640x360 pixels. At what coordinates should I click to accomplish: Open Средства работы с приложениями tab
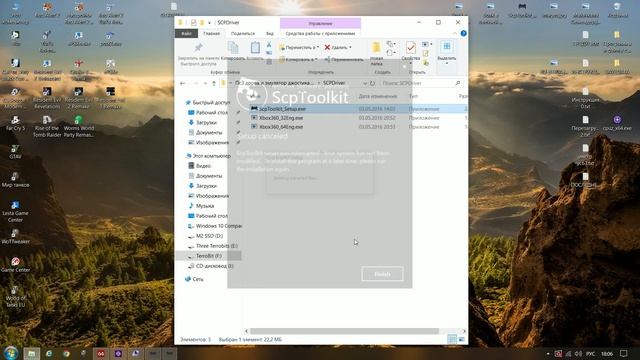click(x=320, y=33)
